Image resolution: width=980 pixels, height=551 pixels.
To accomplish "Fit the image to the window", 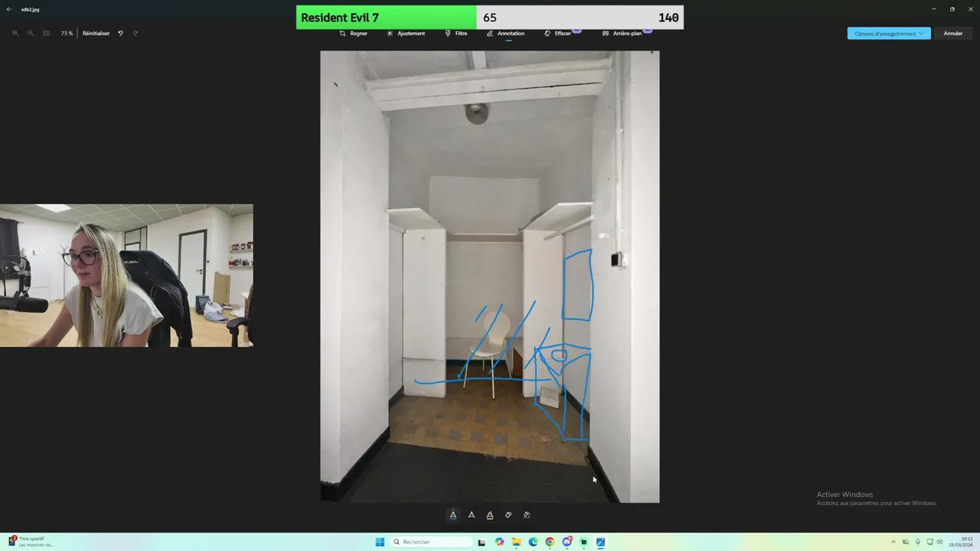I will coord(46,34).
